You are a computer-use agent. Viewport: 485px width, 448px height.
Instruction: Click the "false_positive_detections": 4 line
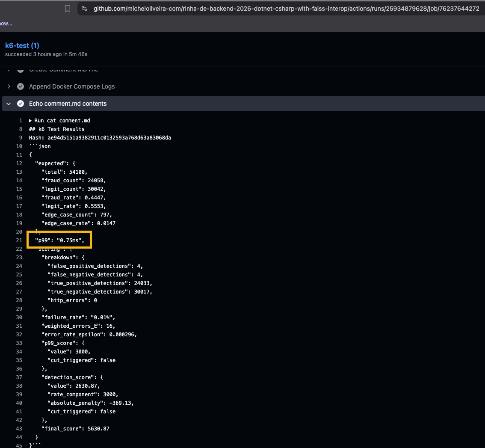[x=95, y=266]
